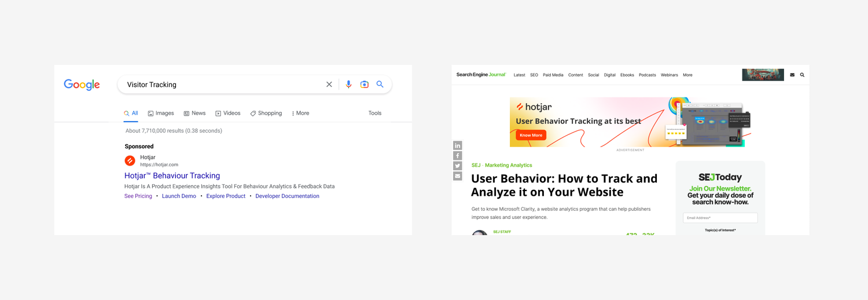Open the Marketing Analytics category link

pos(509,166)
